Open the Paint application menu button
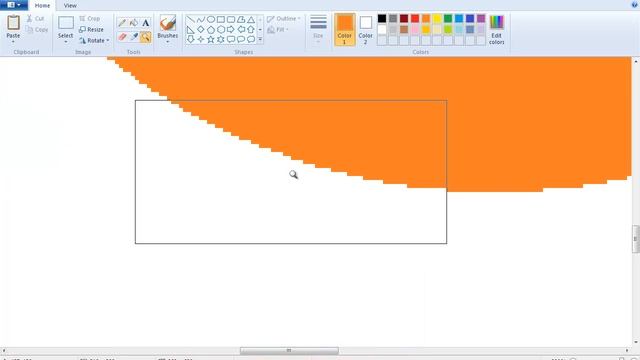Viewport: 640px width, 360px height. [14, 5]
